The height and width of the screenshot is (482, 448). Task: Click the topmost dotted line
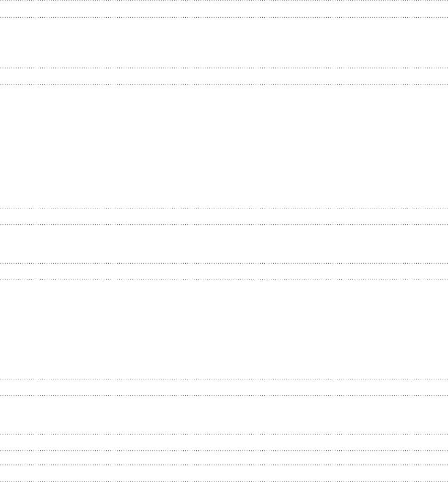click(x=224, y=1)
